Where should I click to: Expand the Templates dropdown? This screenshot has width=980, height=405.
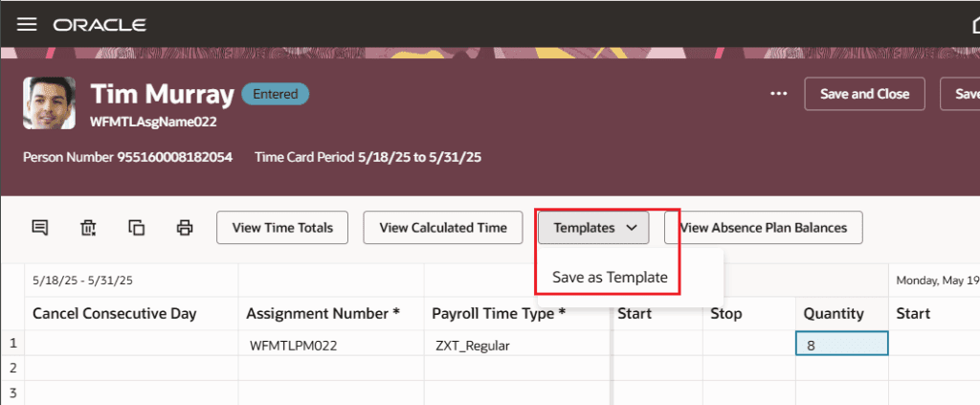point(593,228)
